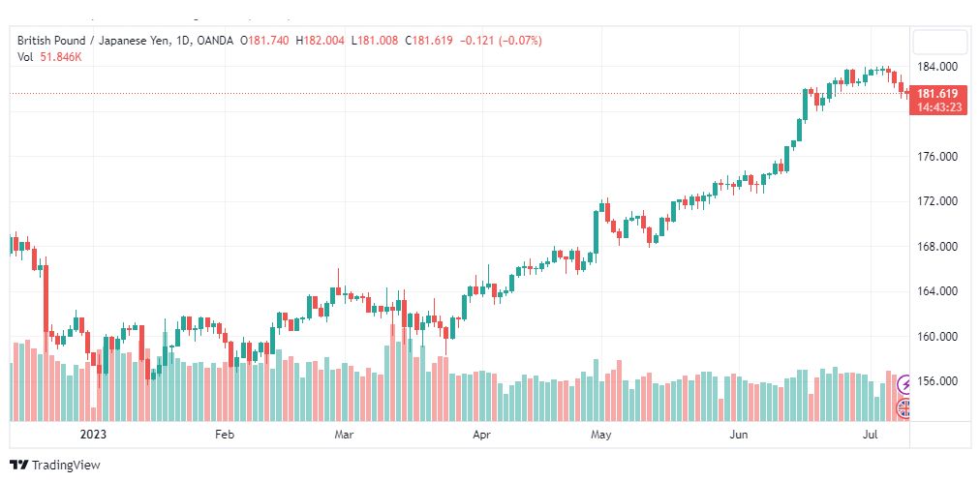
Task: Select the Vol indicator label
Action: [x=24, y=57]
